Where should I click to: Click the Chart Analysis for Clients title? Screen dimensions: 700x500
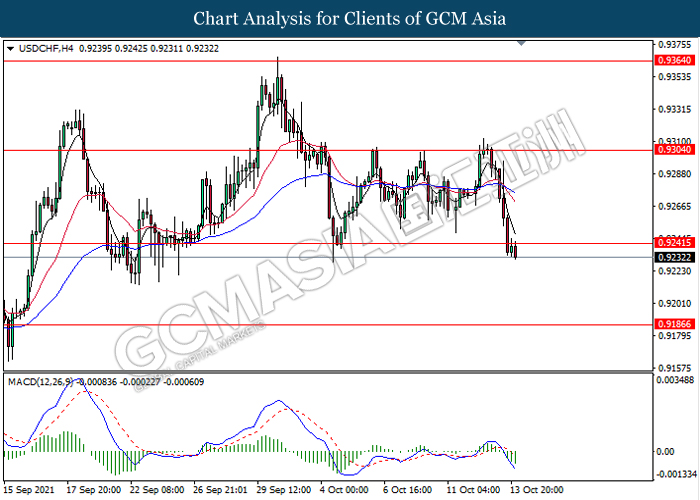350,18
